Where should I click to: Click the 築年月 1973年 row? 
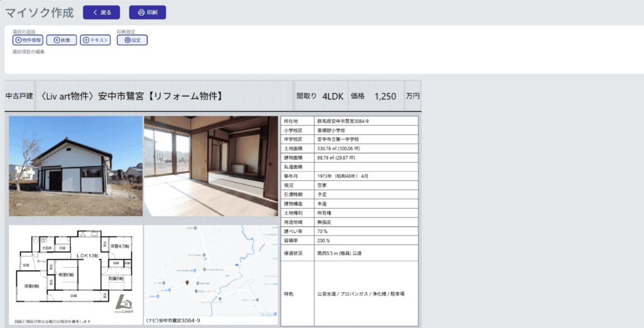(x=349, y=176)
